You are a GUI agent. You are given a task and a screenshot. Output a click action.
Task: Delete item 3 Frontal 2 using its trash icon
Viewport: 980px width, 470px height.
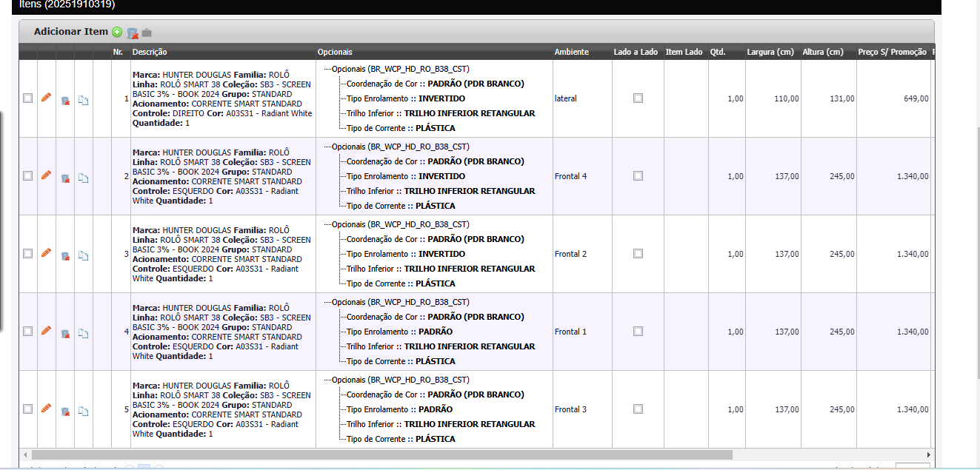(x=65, y=256)
